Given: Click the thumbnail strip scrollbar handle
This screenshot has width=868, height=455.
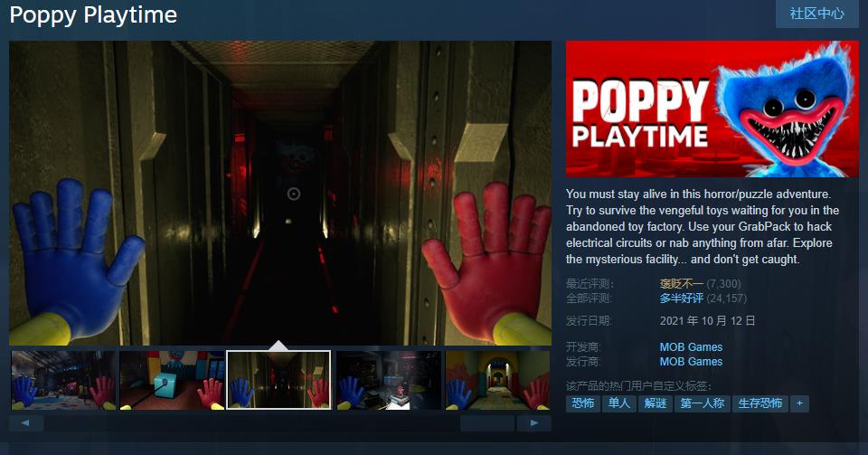Looking at the screenshot, I should pos(488,422).
